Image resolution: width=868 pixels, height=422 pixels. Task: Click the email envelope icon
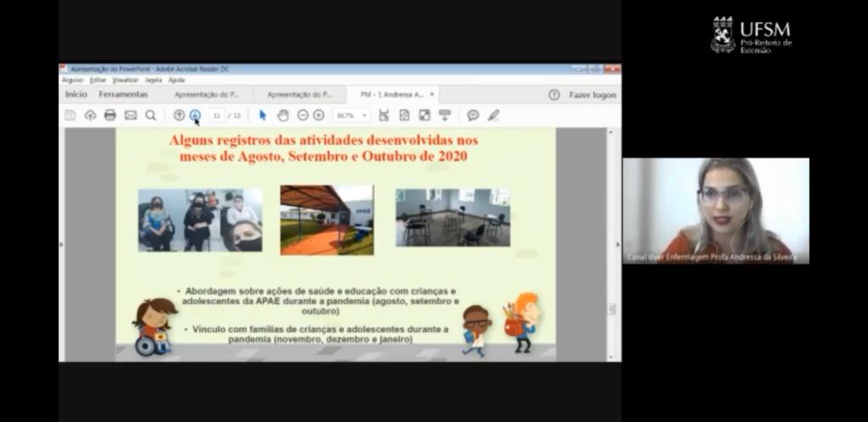click(131, 115)
